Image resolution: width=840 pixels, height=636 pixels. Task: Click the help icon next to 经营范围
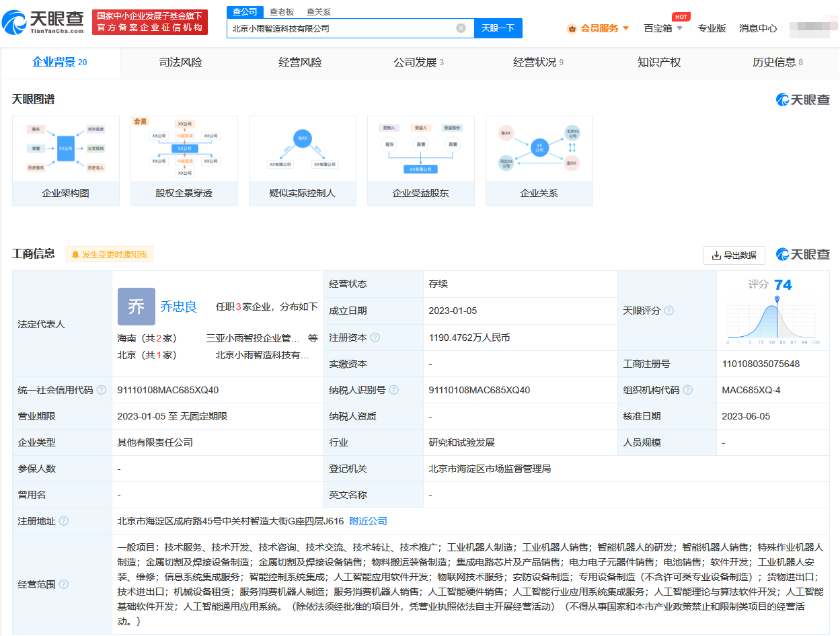point(63,584)
